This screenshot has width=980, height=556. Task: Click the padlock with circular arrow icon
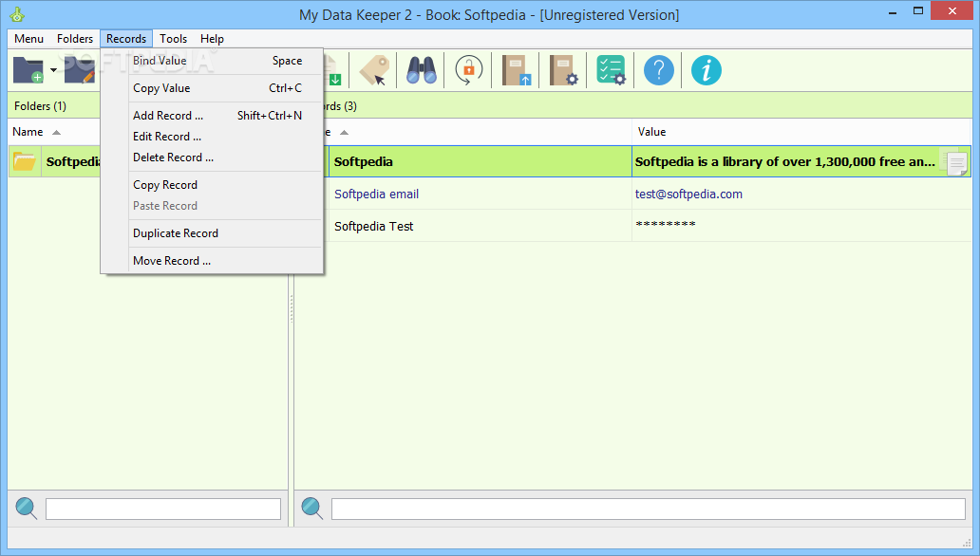469,70
